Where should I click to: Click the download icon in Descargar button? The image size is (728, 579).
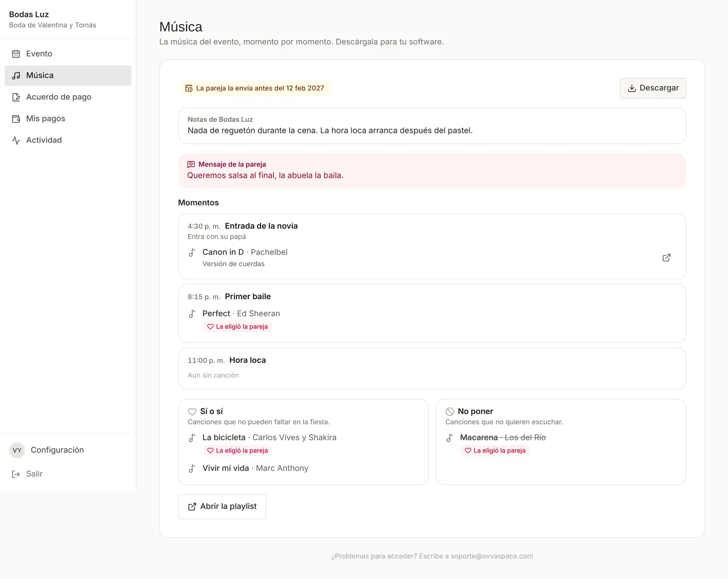tap(632, 88)
